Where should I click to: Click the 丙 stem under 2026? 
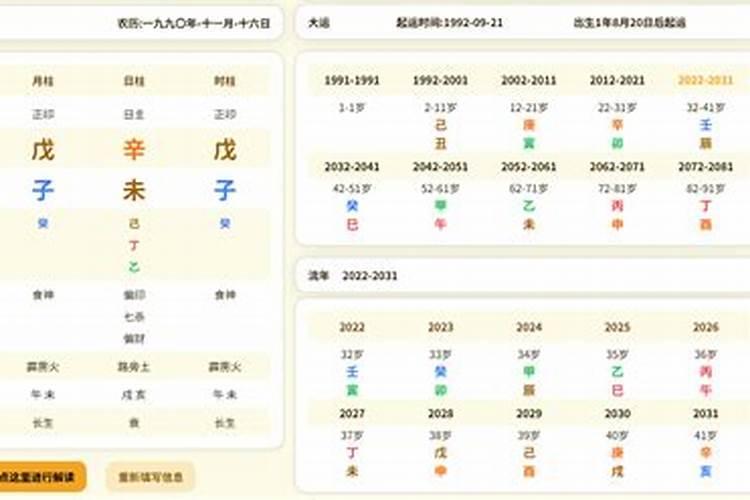click(x=706, y=372)
